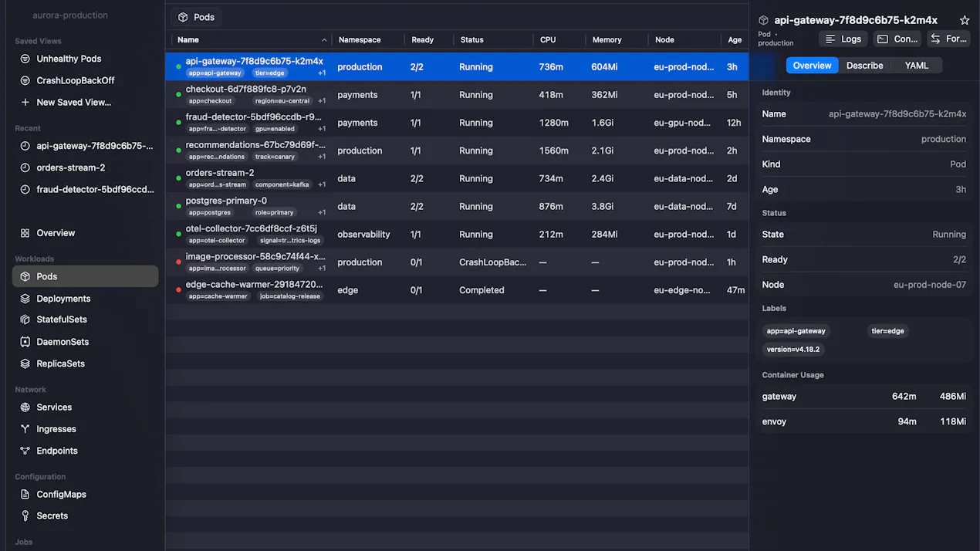Click the tier=edge label chip in detail panel
This screenshot has height=551, width=980.
click(887, 331)
